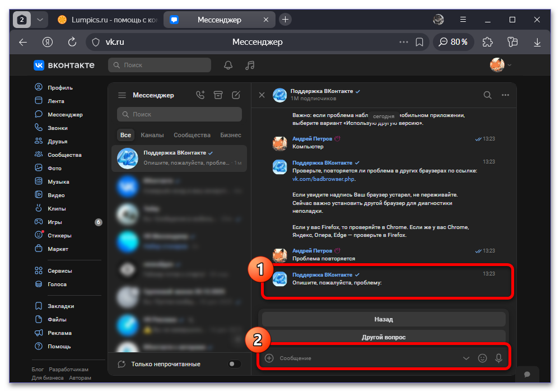
Task: Bookmark this page in the browser
Action: [x=419, y=42]
